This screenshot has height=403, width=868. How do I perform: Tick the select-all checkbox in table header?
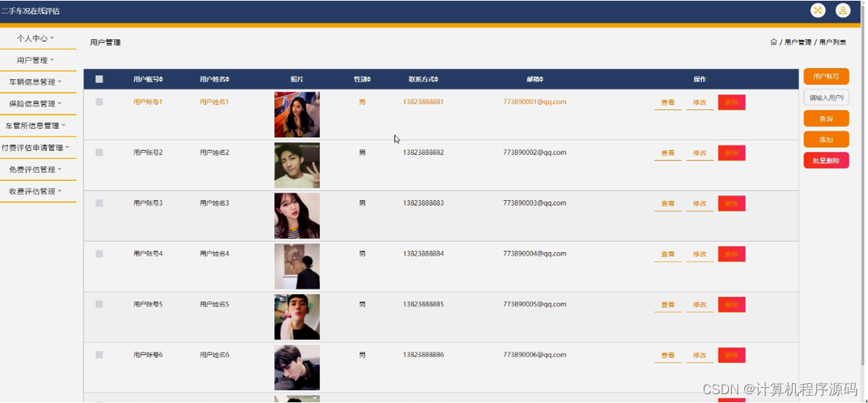click(99, 79)
